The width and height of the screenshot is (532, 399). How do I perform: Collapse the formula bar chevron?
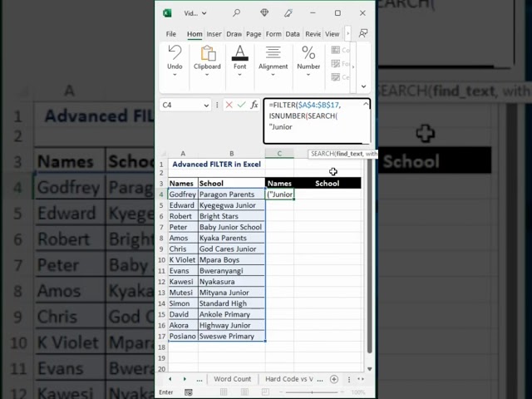[366, 104]
